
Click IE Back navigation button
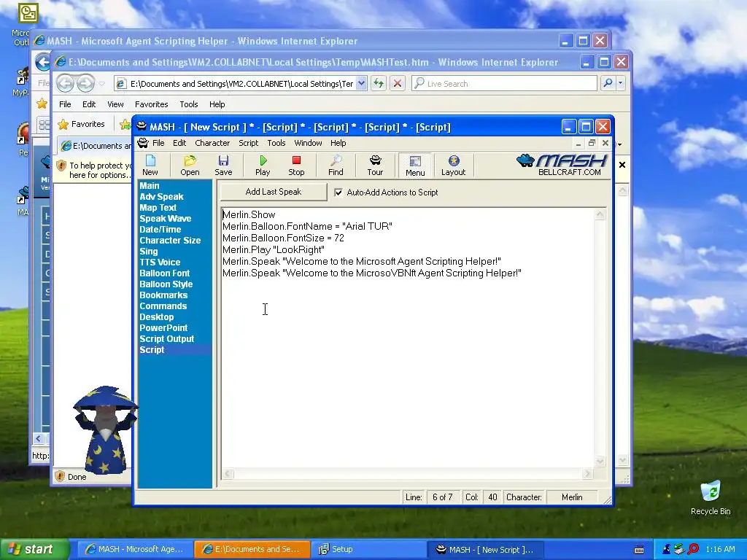pos(65,83)
